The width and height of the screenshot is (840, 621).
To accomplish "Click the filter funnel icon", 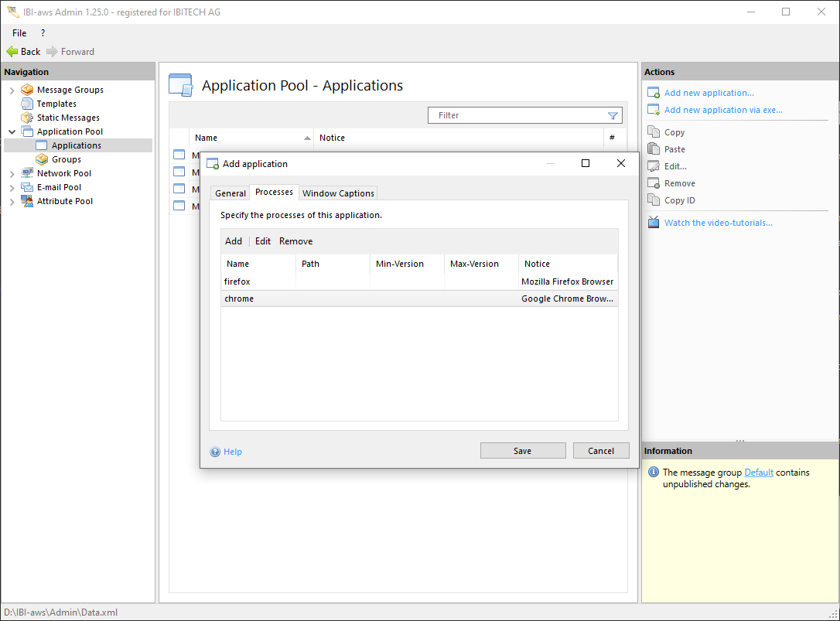I will click(613, 115).
